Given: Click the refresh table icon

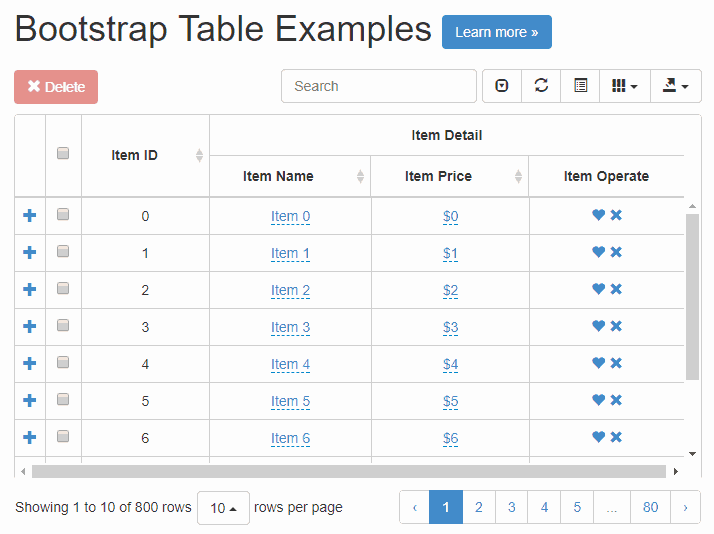Looking at the screenshot, I should (541, 86).
